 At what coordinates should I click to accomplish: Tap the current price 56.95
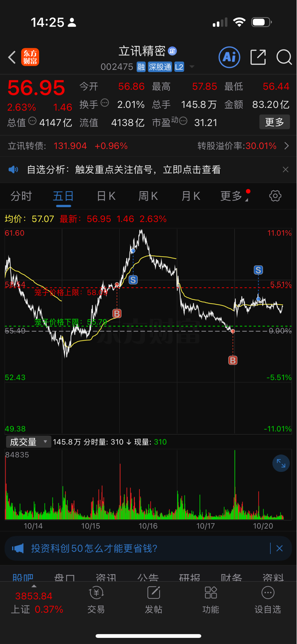point(36,88)
